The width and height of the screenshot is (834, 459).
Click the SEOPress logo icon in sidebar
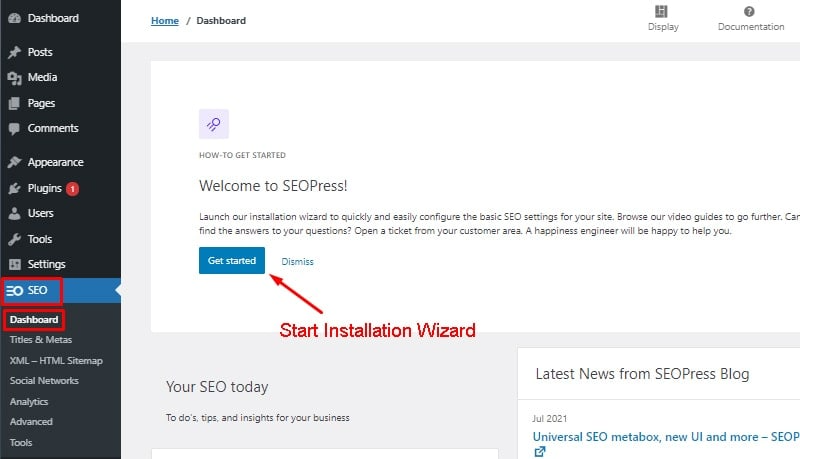tap(14, 290)
